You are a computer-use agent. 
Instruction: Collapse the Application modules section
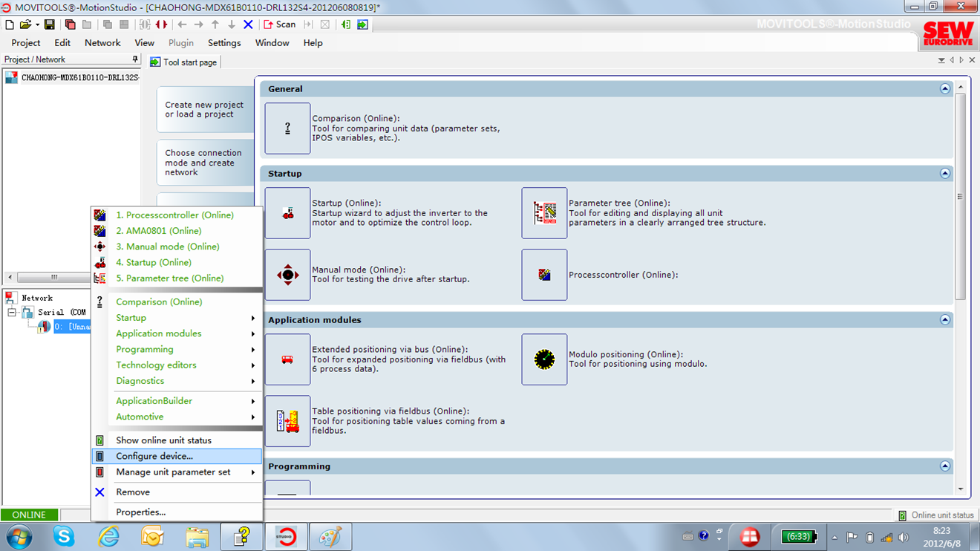click(944, 320)
